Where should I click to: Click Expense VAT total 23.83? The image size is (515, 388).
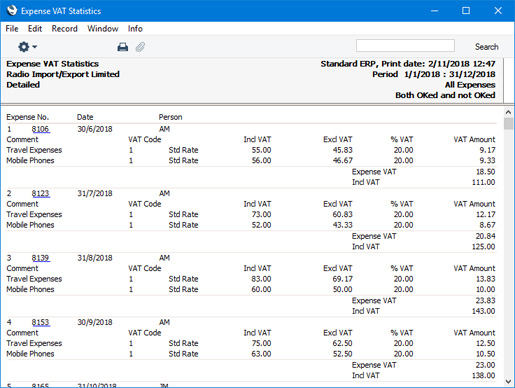[485, 301]
